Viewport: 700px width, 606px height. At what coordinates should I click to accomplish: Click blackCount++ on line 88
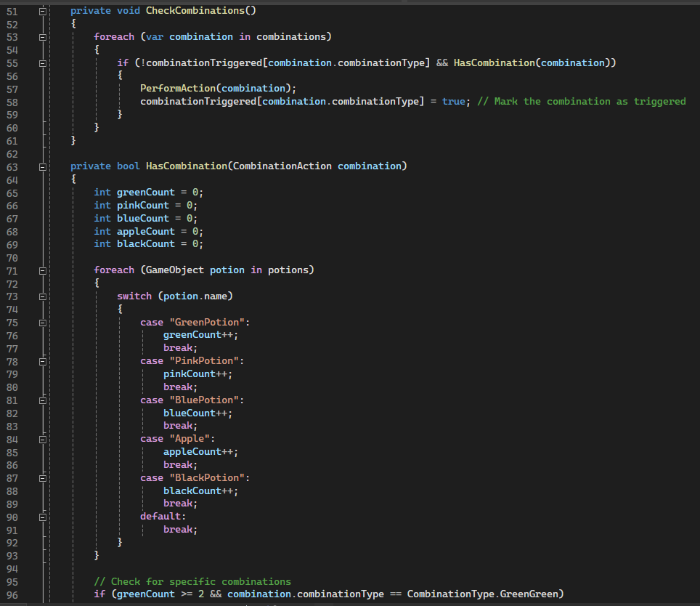(198, 490)
